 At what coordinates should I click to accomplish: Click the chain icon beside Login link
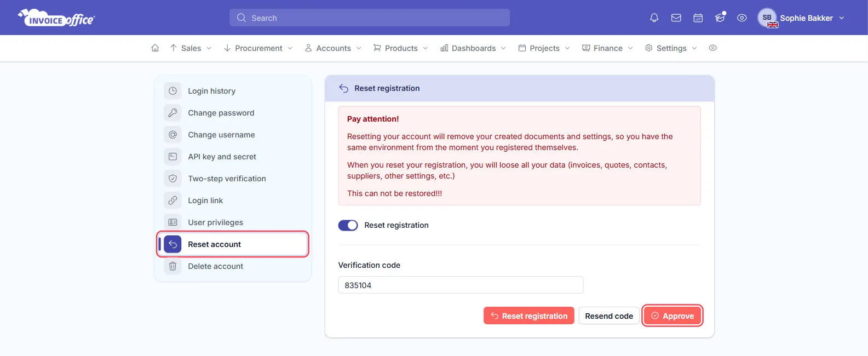173,200
